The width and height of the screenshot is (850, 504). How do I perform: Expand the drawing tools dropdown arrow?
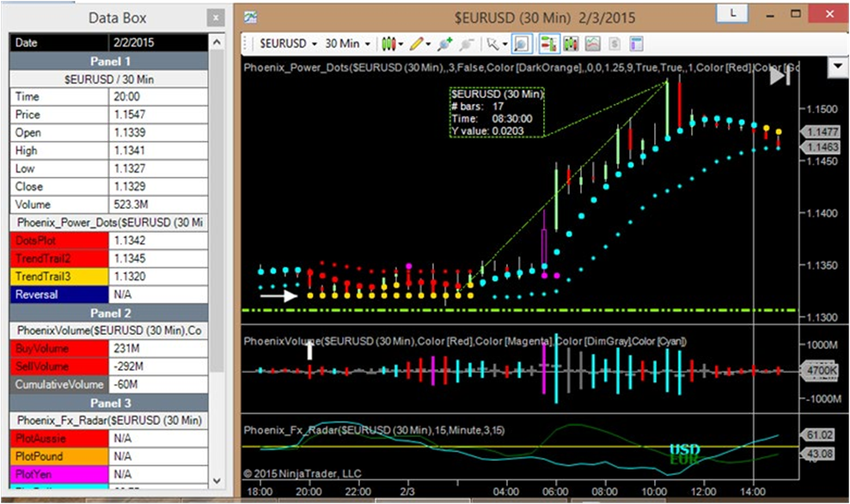(428, 45)
